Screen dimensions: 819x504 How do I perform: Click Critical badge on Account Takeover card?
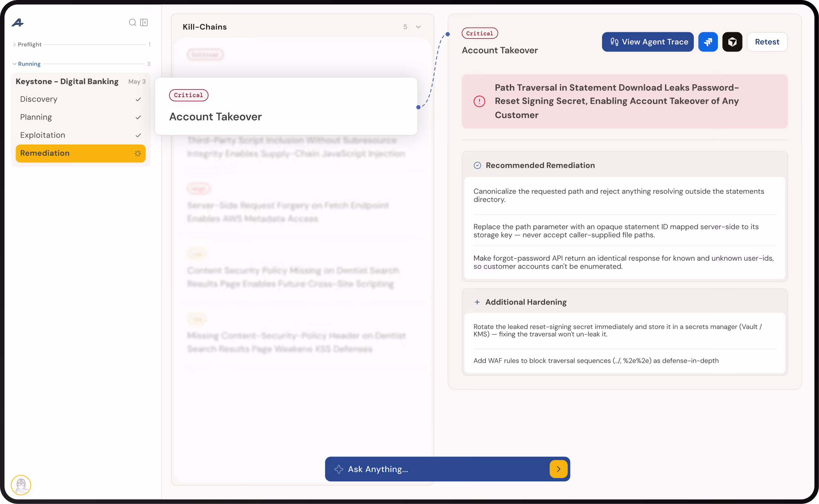click(189, 95)
